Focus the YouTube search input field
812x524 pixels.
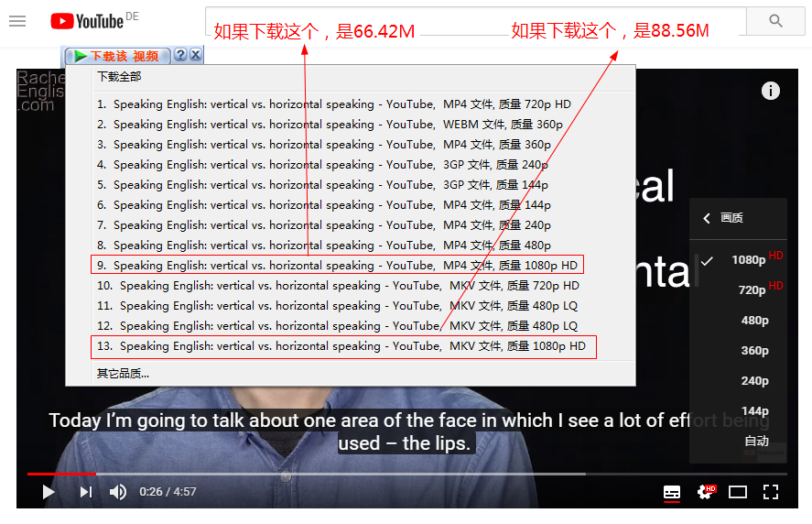coord(475,21)
